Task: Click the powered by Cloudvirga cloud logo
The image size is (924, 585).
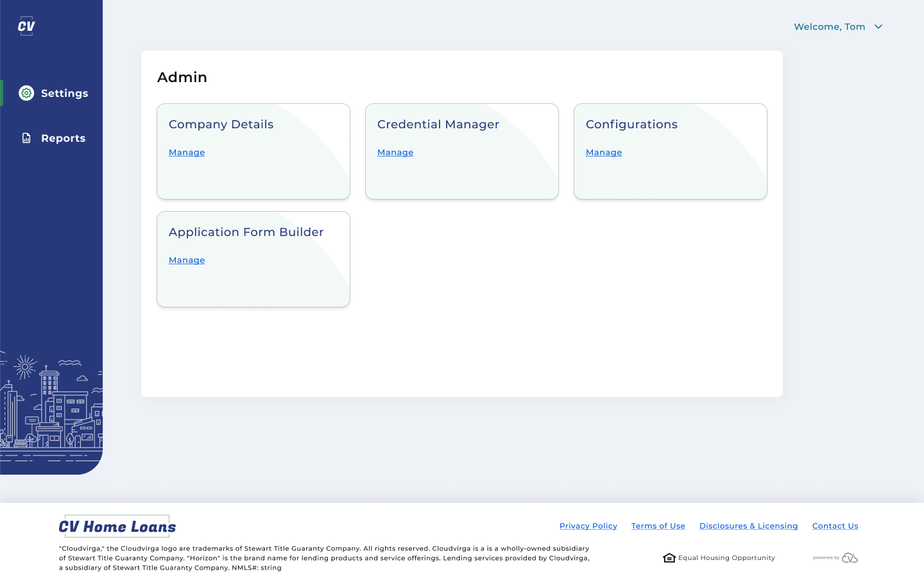Action: click(850, 558)
